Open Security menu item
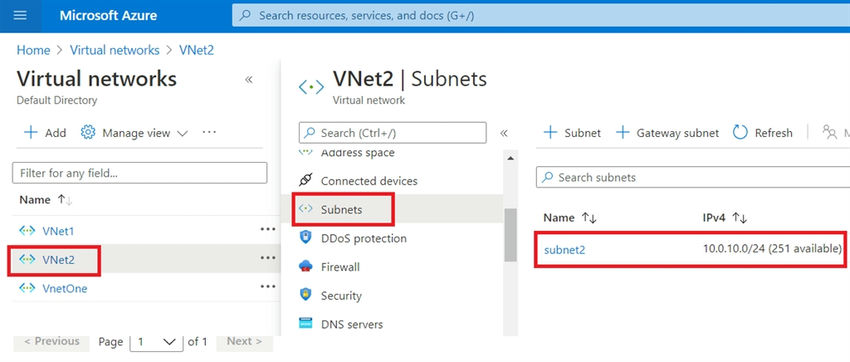 click(x=341, y=296)
